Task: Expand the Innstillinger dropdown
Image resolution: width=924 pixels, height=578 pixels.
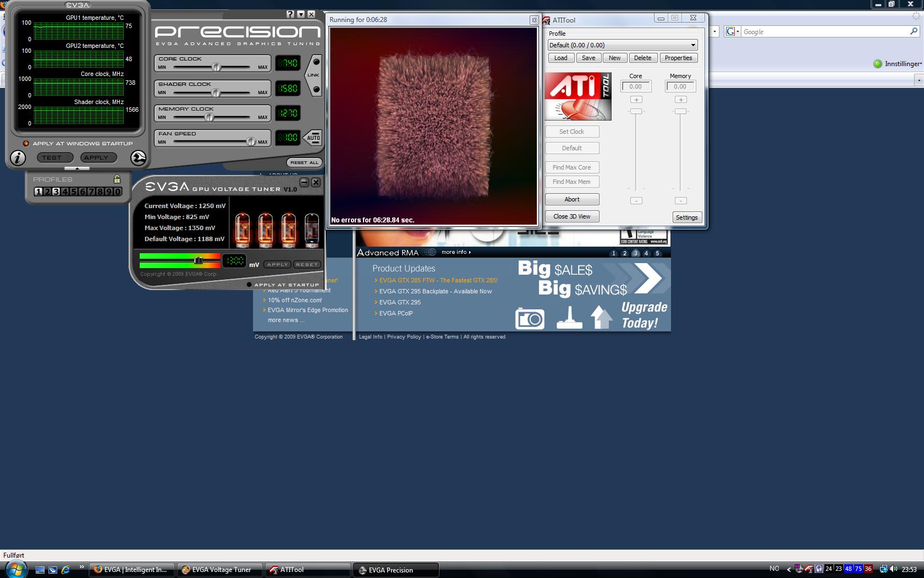Action: point(920,64)
